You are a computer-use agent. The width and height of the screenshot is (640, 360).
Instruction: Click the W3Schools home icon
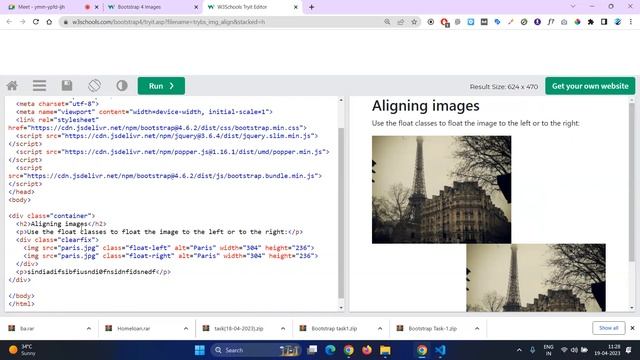12,86
